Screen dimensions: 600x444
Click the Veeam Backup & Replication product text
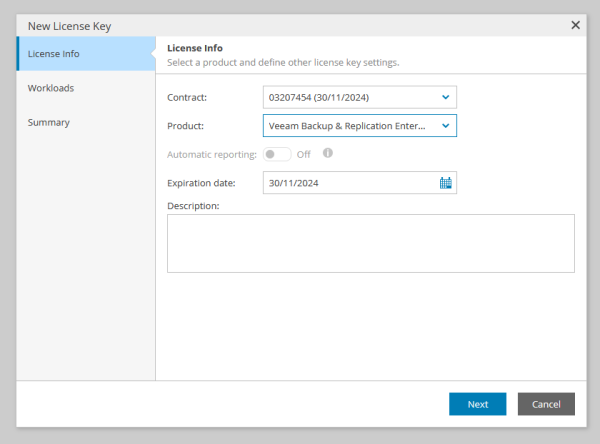pyautogui.click(x=347, y=126)
